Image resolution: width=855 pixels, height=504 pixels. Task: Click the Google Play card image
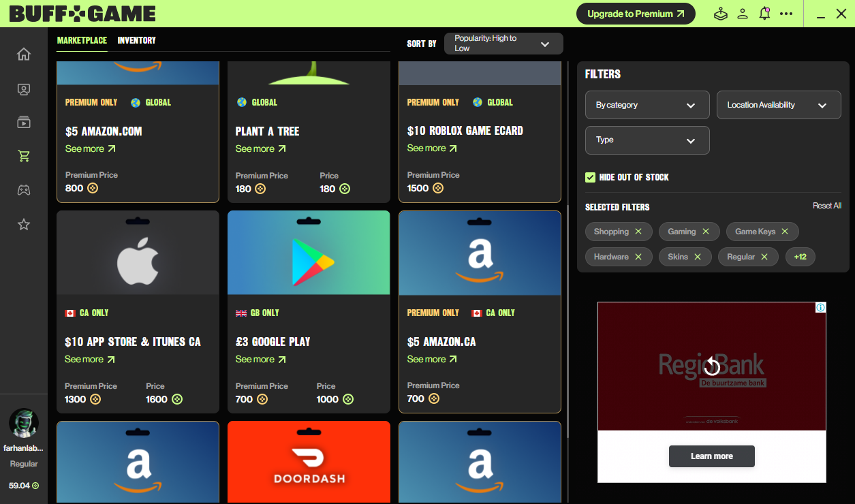(x=309, y=253)
